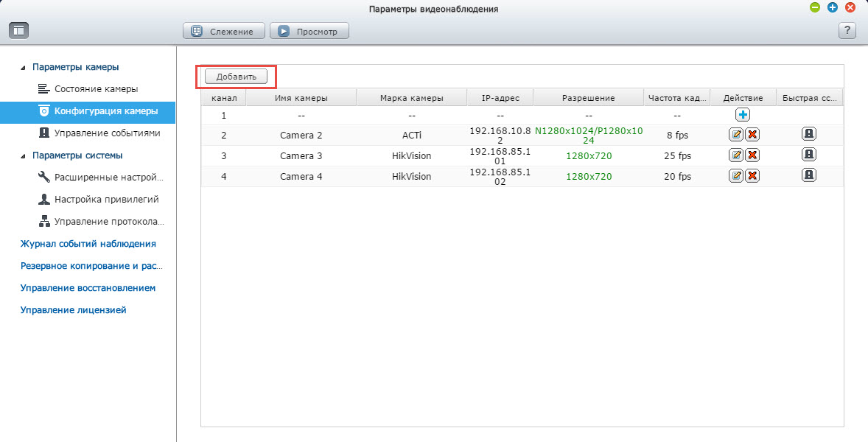Click 1280x720 resolution of Camera 3

[589, 156]
